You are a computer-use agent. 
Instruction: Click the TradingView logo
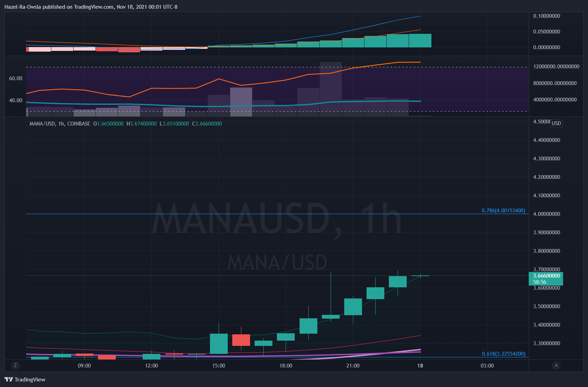click(x=25, y=379)
